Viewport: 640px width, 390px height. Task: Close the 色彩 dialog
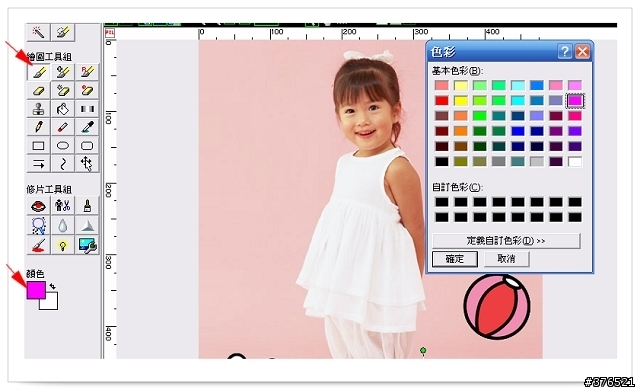point(582,52)
